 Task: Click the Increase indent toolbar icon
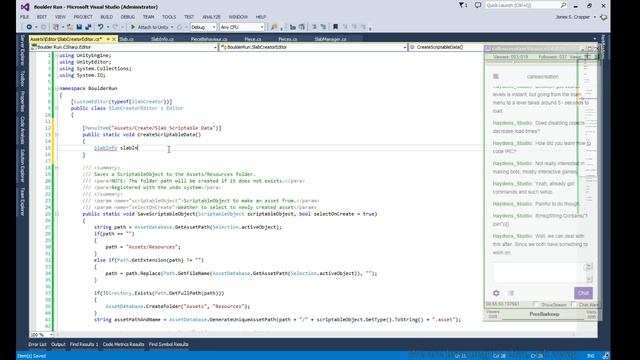(323, 27)
